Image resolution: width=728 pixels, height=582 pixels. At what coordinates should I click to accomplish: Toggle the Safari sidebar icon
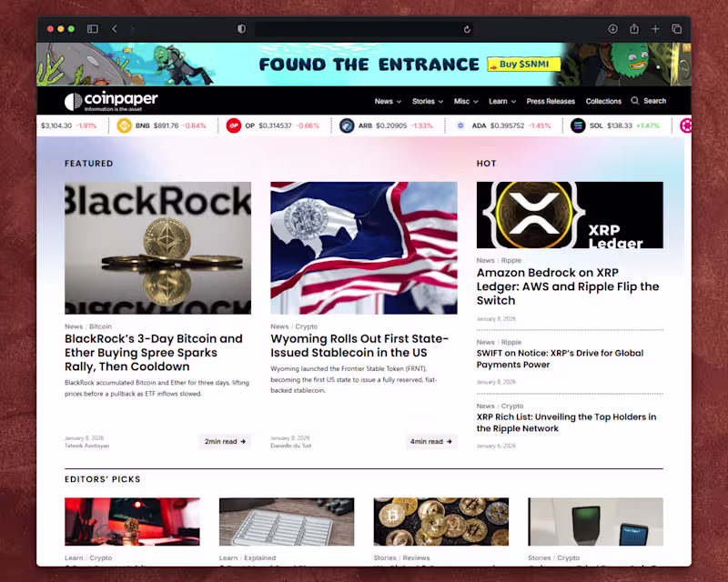(93, 29)
